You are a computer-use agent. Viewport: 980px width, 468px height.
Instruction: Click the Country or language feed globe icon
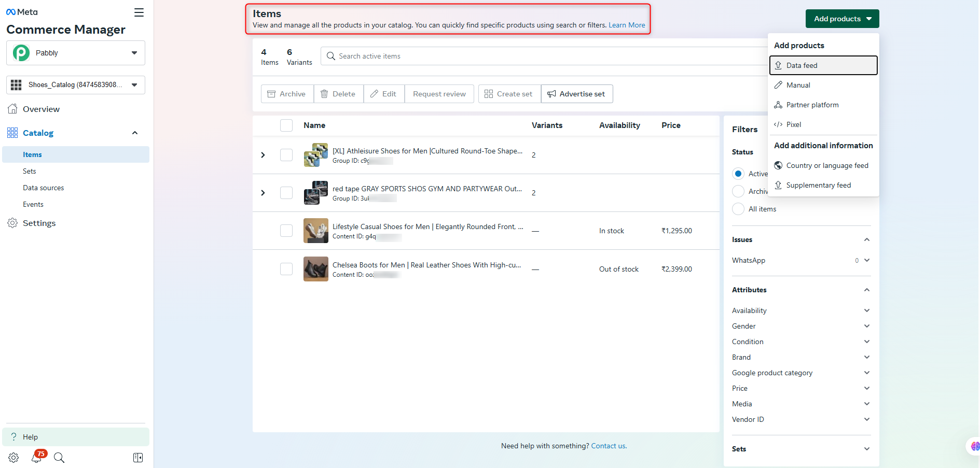778,165
